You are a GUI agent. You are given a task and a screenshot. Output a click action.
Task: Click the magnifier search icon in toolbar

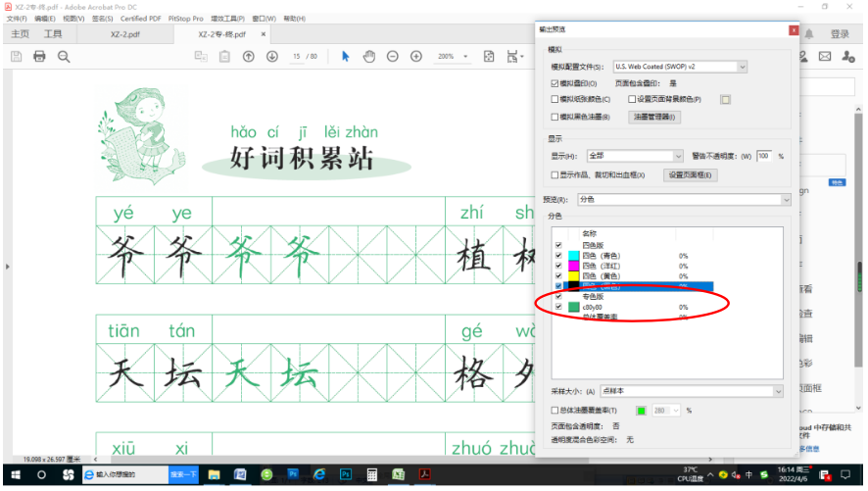pyautogui.click(x=64, y=57)
